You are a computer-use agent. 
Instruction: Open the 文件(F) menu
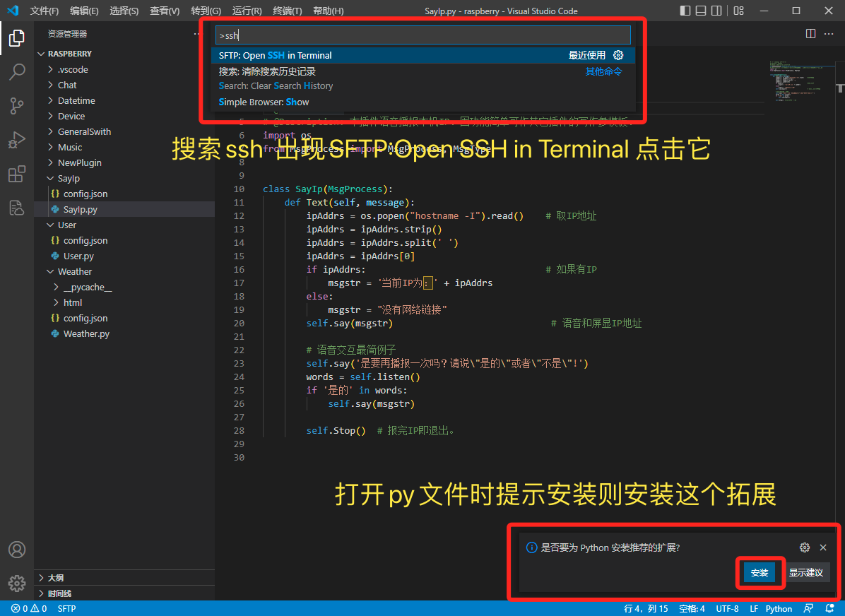click(x=45, y=11)
